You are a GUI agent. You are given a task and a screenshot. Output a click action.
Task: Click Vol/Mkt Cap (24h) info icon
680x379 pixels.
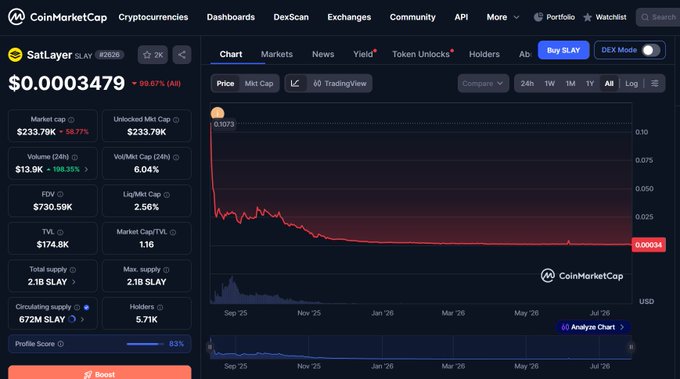click(176, 157)
